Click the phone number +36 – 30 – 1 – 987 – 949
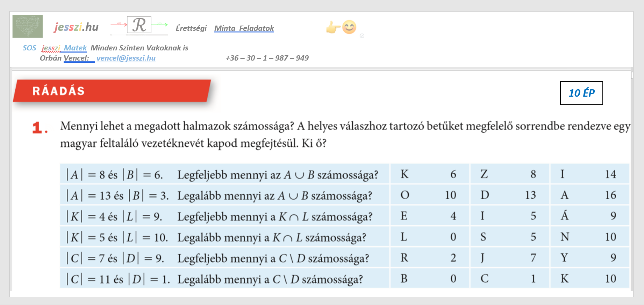The width and height of the screenshot is (644, 305). click(267, 58)
